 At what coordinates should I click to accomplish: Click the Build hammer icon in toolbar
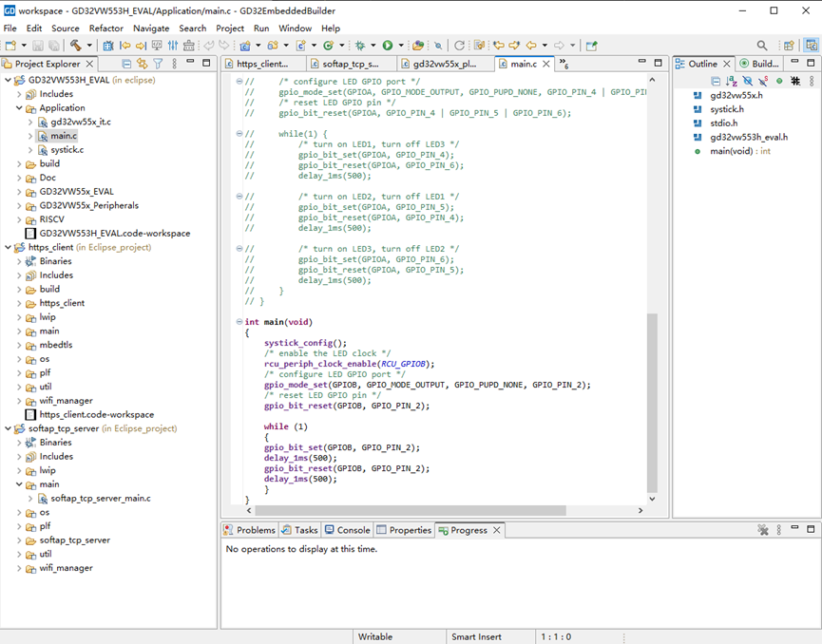tap(74, 46)
